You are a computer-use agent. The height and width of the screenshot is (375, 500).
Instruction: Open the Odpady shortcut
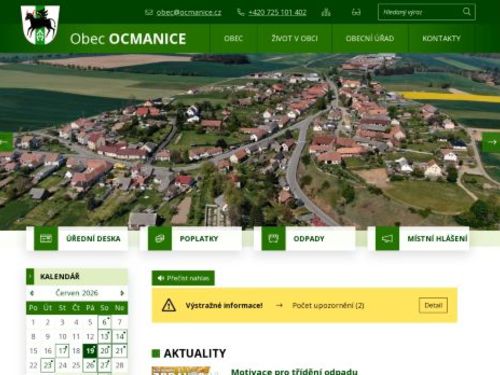click(x=305, y=238)
